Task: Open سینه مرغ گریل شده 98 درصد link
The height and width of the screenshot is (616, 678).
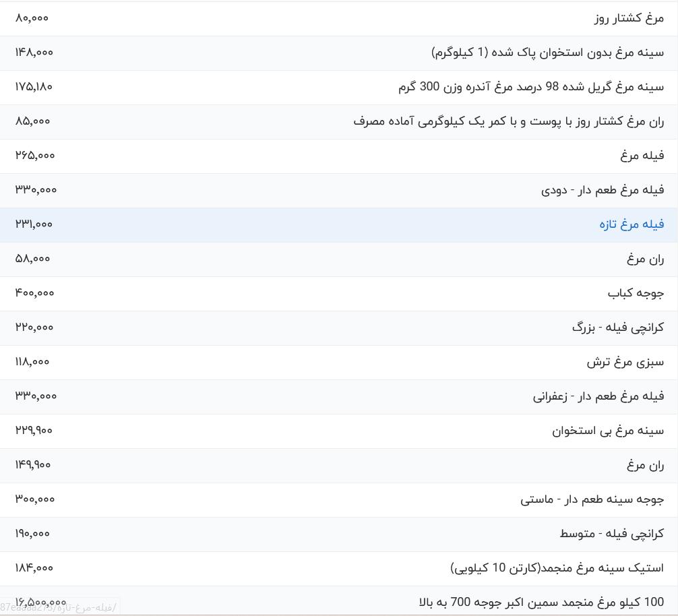Action: pyautogui.click(x=531, y=88)
